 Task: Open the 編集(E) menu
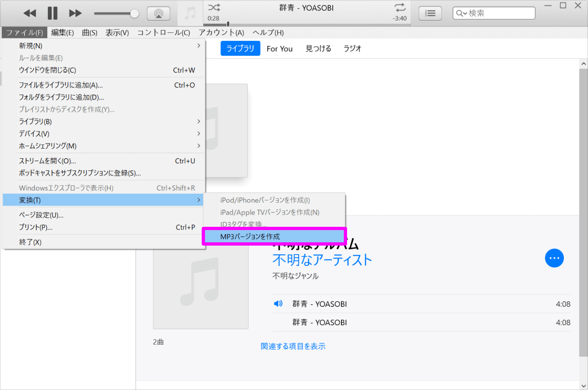pyautogui.click(x=62, y=33)
